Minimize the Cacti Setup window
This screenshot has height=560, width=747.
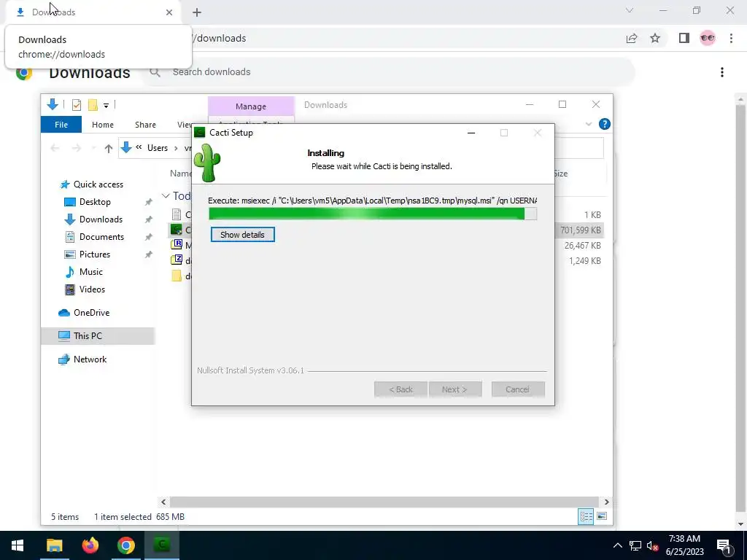tap(471, 133)
